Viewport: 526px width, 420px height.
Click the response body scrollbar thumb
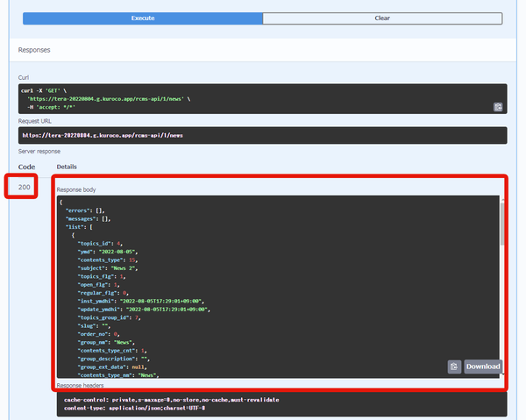tap(502, 224)
